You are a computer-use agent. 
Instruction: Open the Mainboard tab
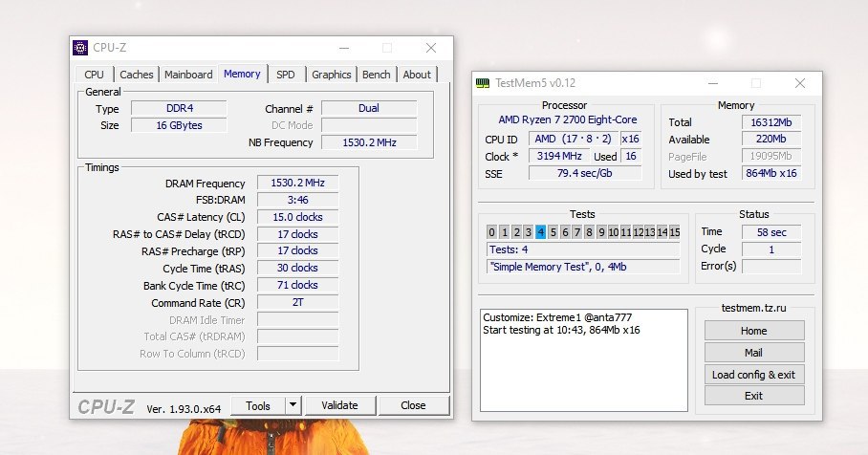coord(188,75)
